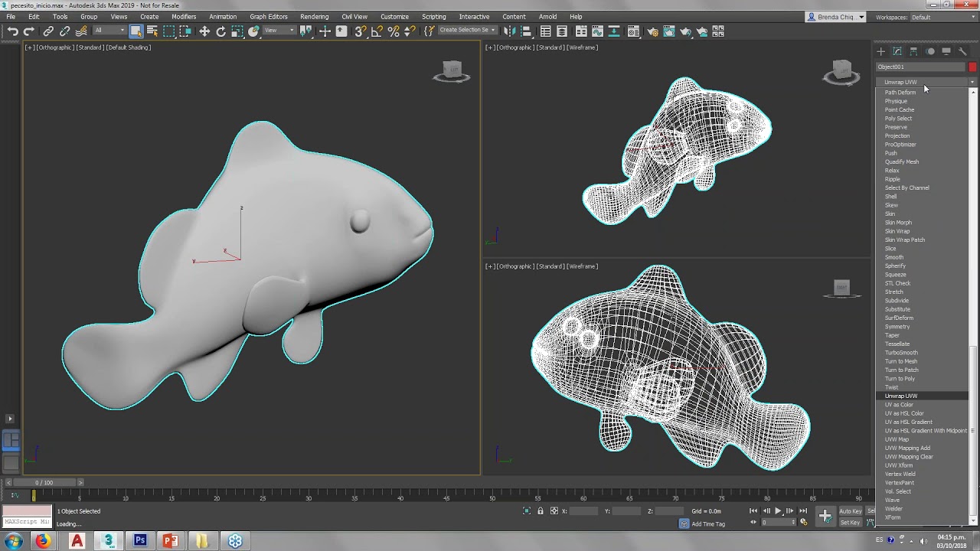Switch to the Display panel tab
This screenshot has height=551, width=980.
[946, 51]
